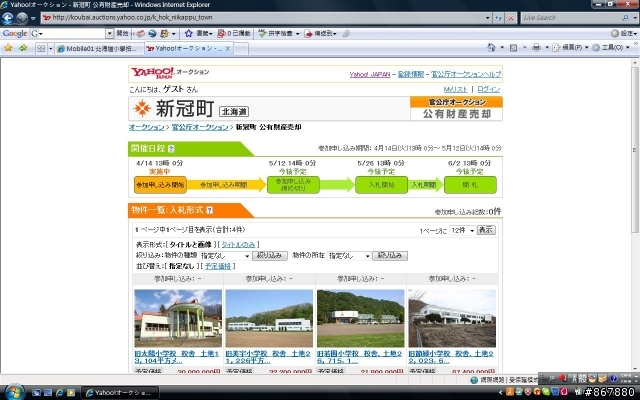Open a blank new tab

coord(241,49)
